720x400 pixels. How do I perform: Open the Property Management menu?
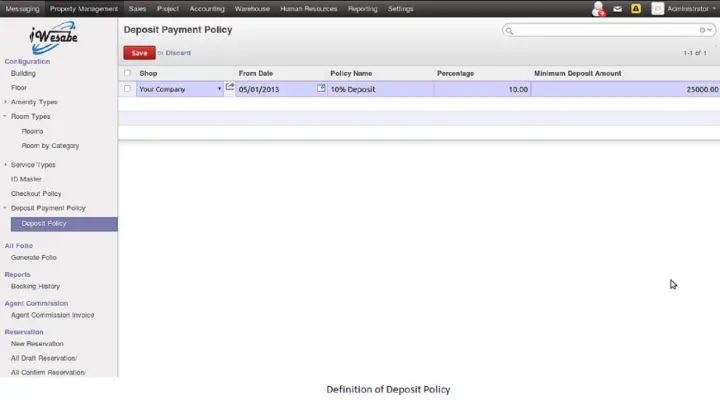(x=84, y=8)
